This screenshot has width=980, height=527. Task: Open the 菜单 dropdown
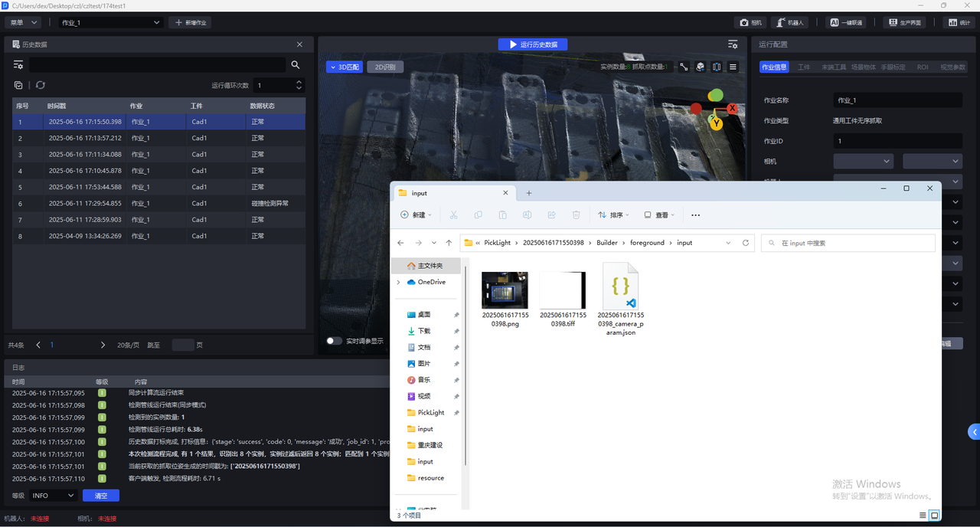[22, 23]
